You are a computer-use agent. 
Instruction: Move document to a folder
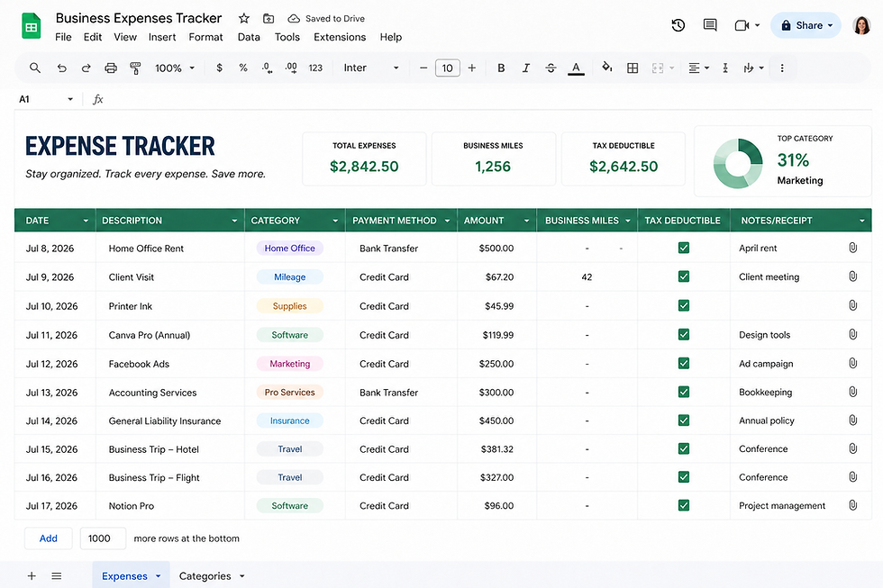(x=269, y=19)
